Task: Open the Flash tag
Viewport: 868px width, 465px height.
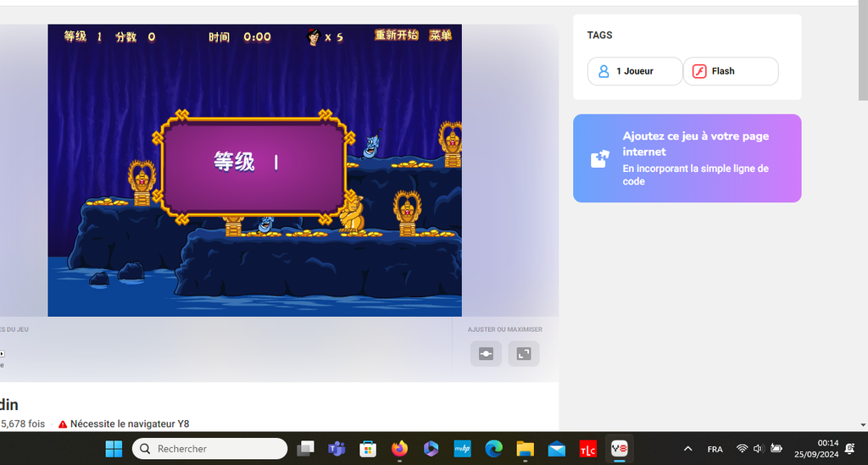Action: (x=730, y=71)
